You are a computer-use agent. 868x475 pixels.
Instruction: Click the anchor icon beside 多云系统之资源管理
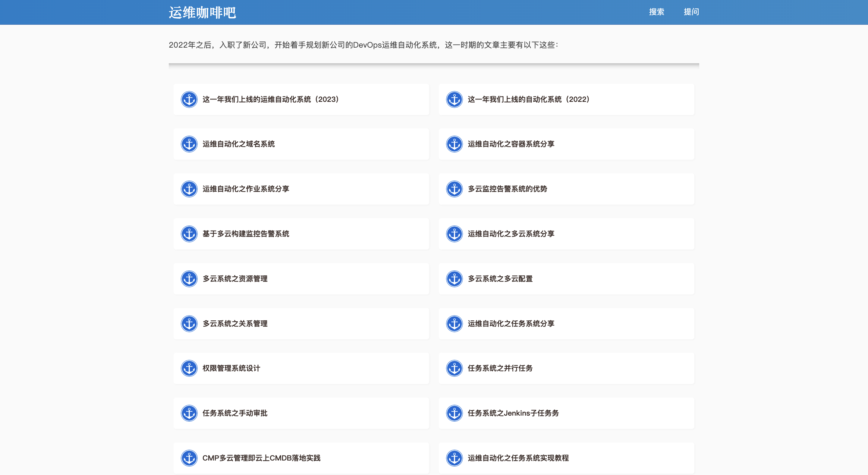tap(189, 278)
